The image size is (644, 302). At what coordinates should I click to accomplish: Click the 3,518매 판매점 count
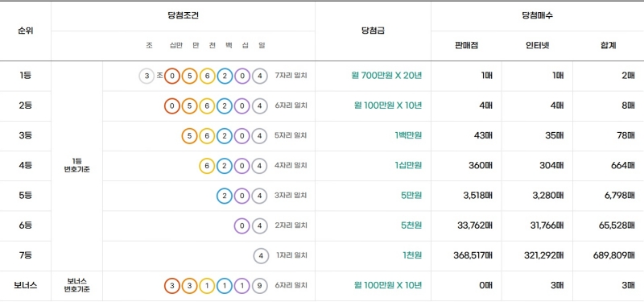coord(477,196)
